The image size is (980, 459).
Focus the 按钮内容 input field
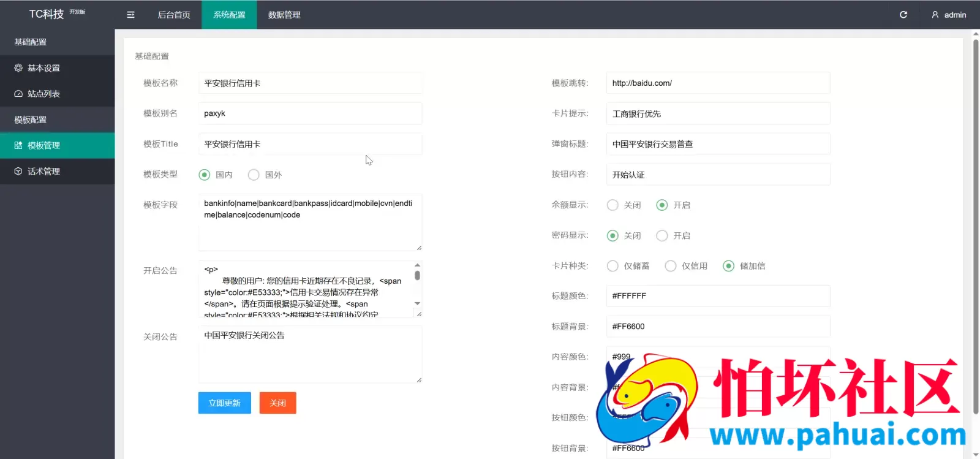click(x=718, y=175)
